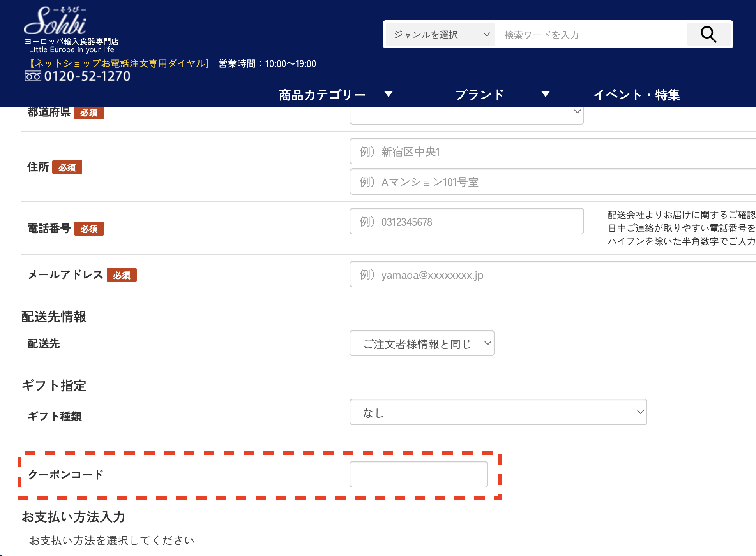The width and height of the screenshot is (756, 556).
Task: Click the メールアドレス label
Action: tap(65, 275)
